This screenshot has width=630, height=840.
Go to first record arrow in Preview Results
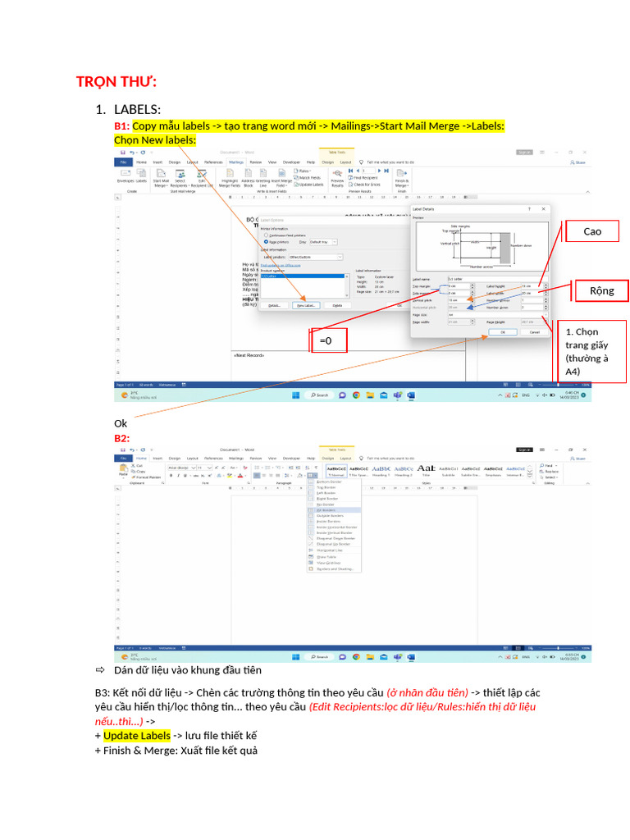coord(350,171)
